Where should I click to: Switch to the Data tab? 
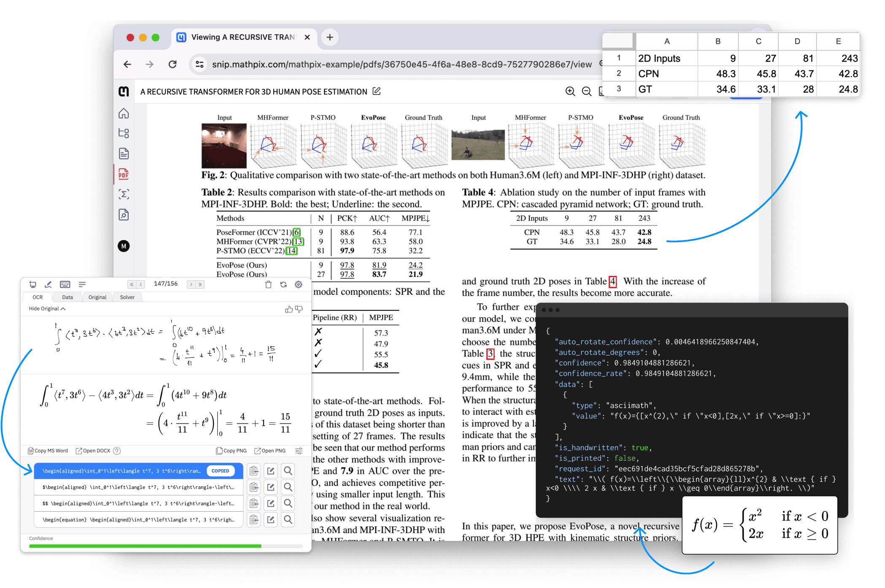pos(67,297)
